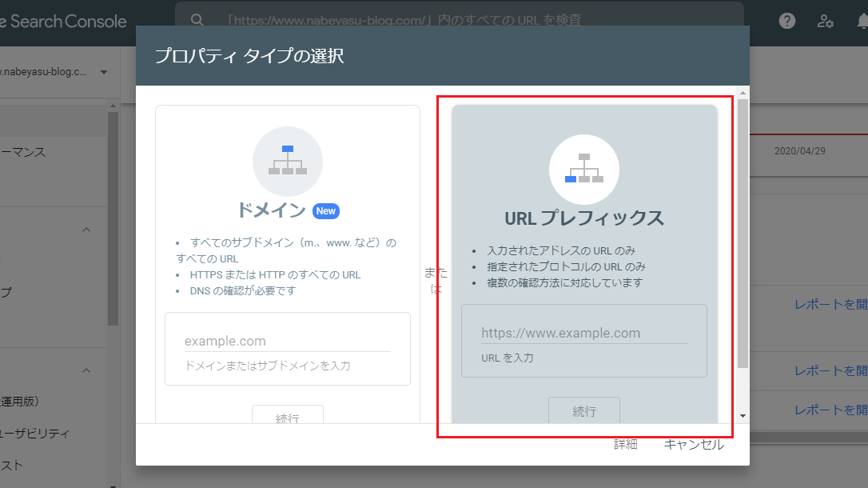868x488 pixels.
Task: Open the notifications bell icon
Action: [862, 21]
